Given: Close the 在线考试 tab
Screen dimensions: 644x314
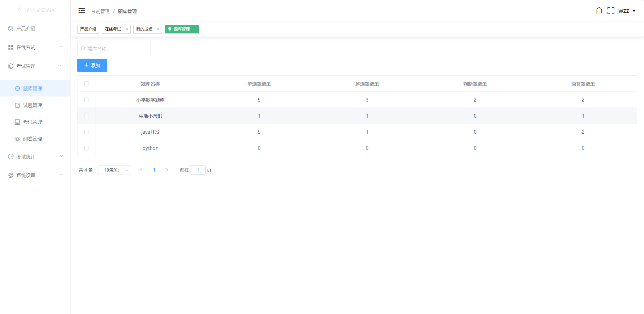Looking at the screenshot, I should point(127,29).
